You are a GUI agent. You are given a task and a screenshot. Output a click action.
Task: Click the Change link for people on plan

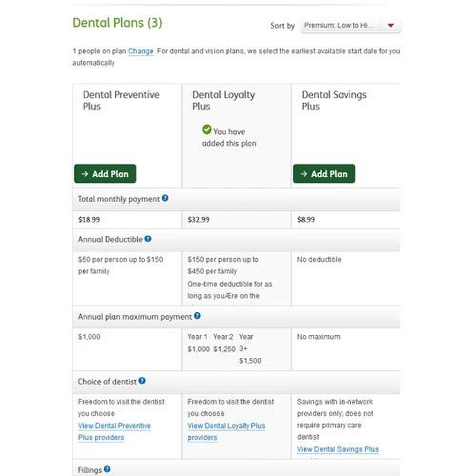pyautogui.click(x=141, y=51)
